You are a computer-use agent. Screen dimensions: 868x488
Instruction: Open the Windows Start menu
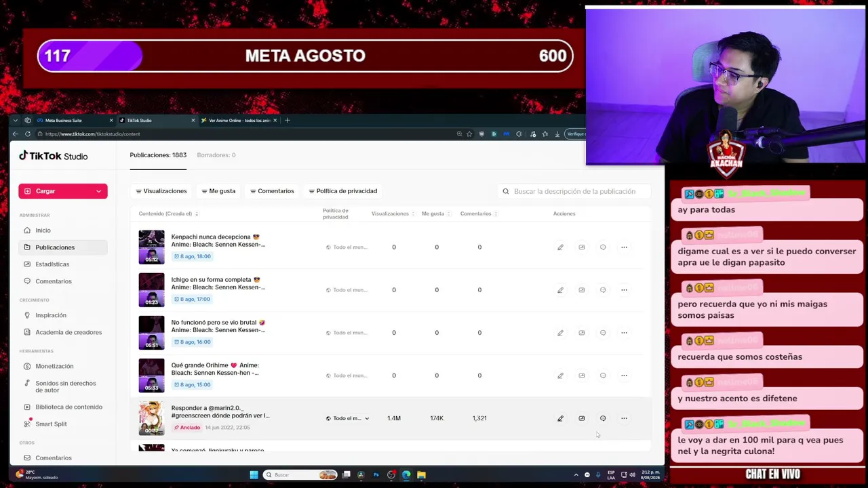(254, 475)
